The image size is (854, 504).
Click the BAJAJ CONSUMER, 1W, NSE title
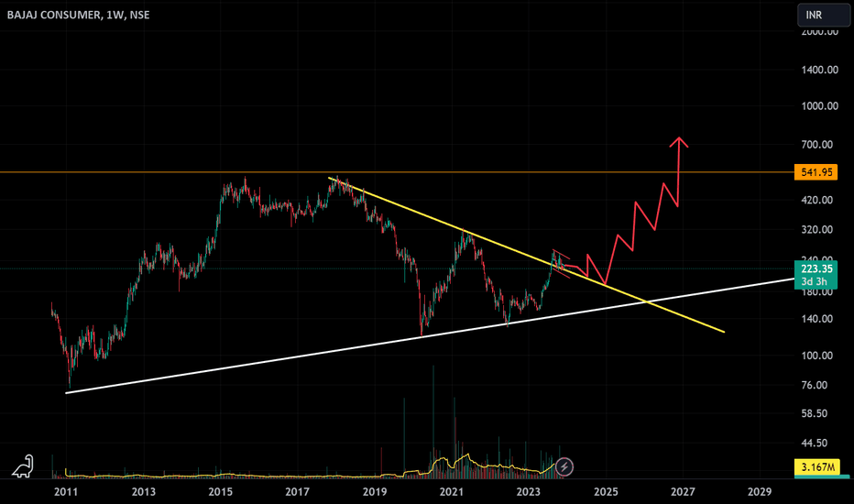coord(78,15)
